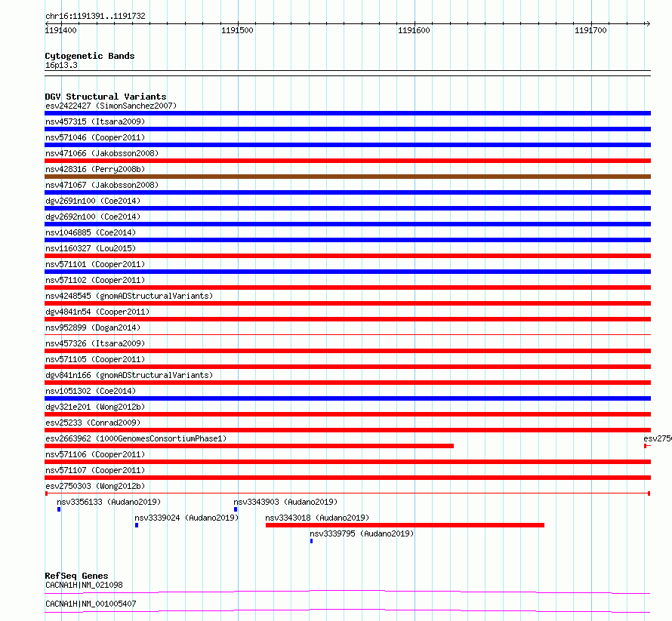The image size is (672, 621).
Task: Click the CACNA1H|NM_001005407 gene label
Action: tap(91, 604)
